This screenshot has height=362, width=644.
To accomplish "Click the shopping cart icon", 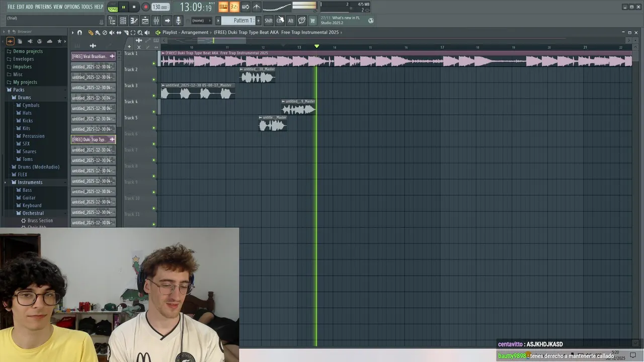I will tap(312, 21).
